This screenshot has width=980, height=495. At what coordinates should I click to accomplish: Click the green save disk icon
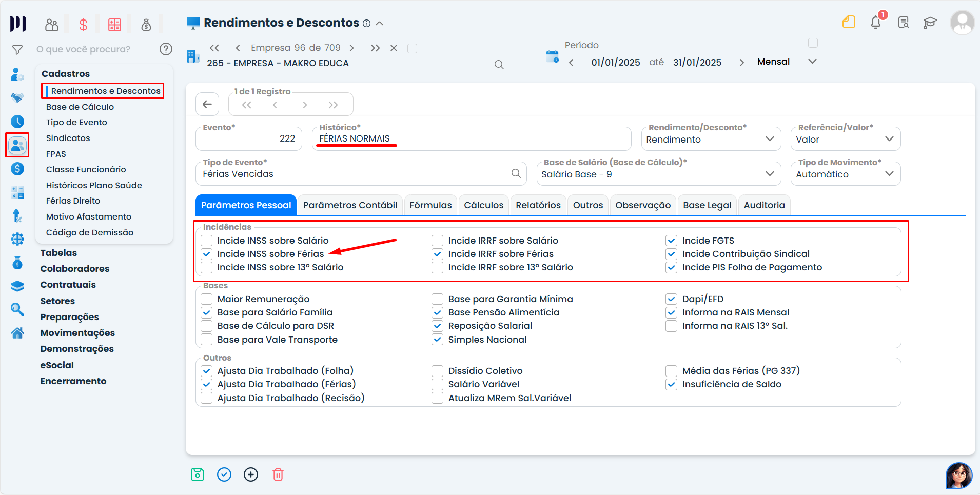(x=198, y=474)
